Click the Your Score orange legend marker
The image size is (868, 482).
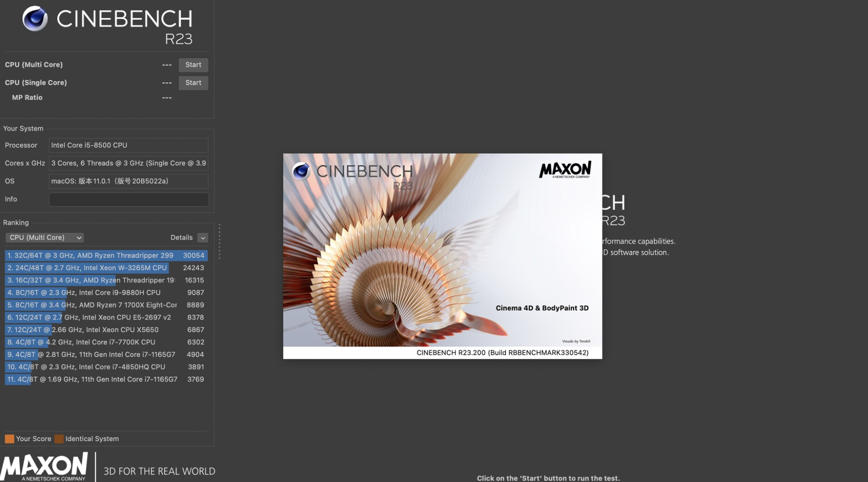coord(9,439)
